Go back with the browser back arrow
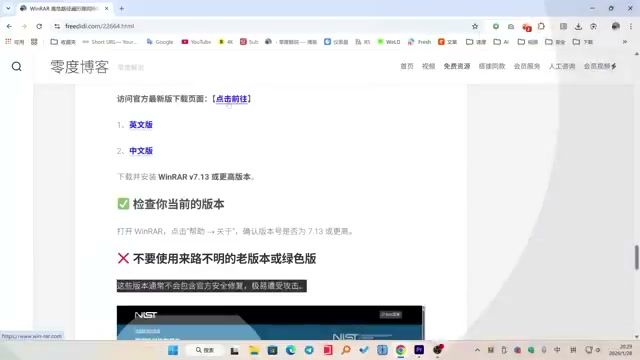Screen dimensions: 640x360 click(9, 26)
